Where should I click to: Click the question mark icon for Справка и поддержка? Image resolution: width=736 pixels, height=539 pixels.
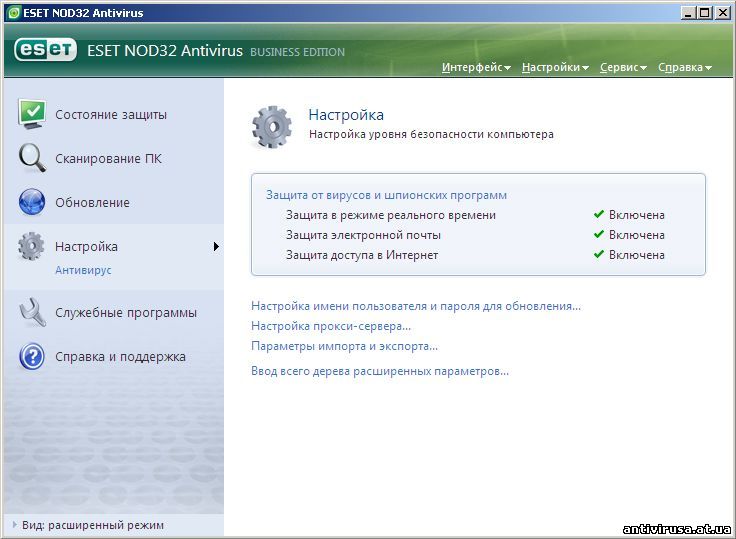[x=32, y=356]
